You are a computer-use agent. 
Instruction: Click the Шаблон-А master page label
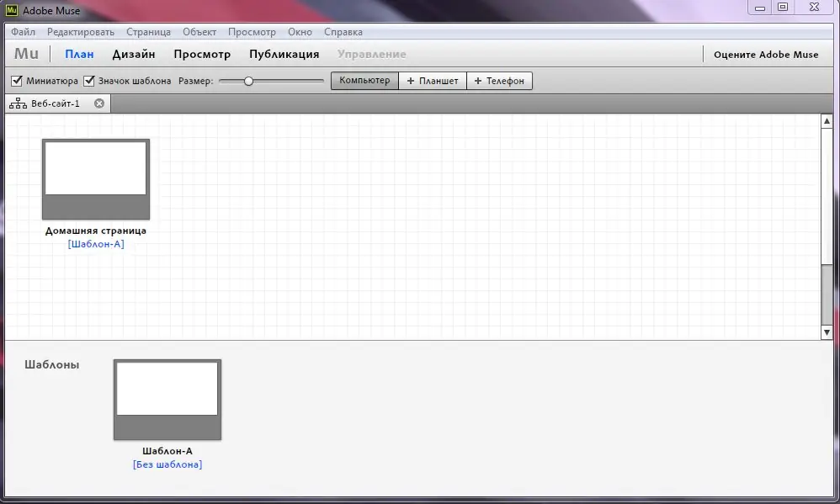tap(167, 451)
